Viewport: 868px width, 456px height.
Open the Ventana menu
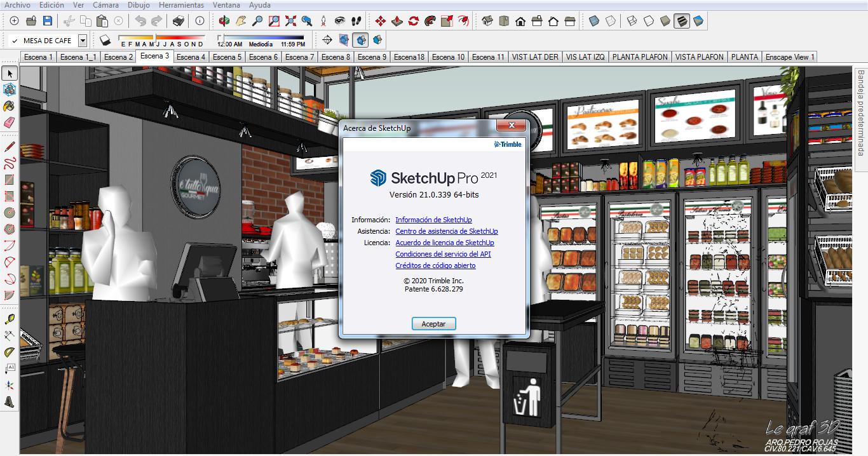226,5
